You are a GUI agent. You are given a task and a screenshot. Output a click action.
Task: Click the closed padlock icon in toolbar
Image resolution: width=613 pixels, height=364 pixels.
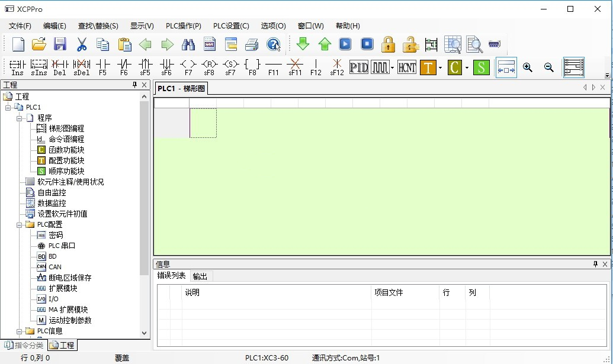click(388, 44)
